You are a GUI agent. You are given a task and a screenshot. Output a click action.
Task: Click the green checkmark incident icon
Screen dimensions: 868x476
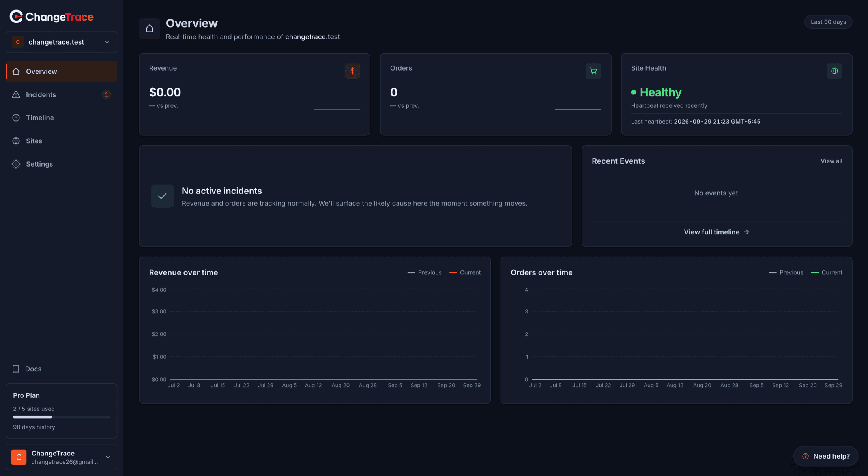click(163, 196)
